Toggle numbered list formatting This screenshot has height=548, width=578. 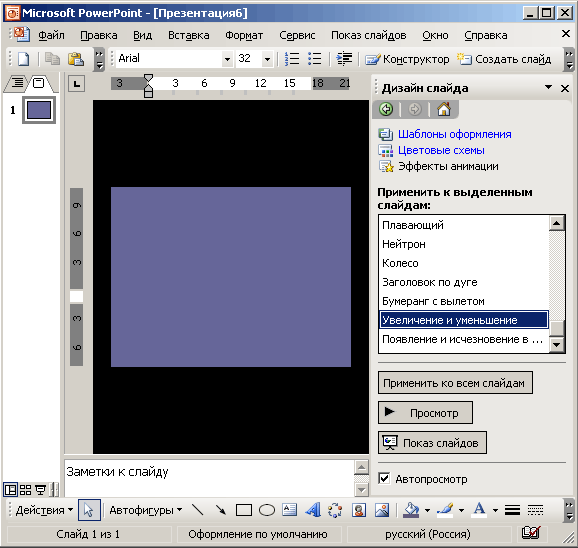(x=292, y=59)
